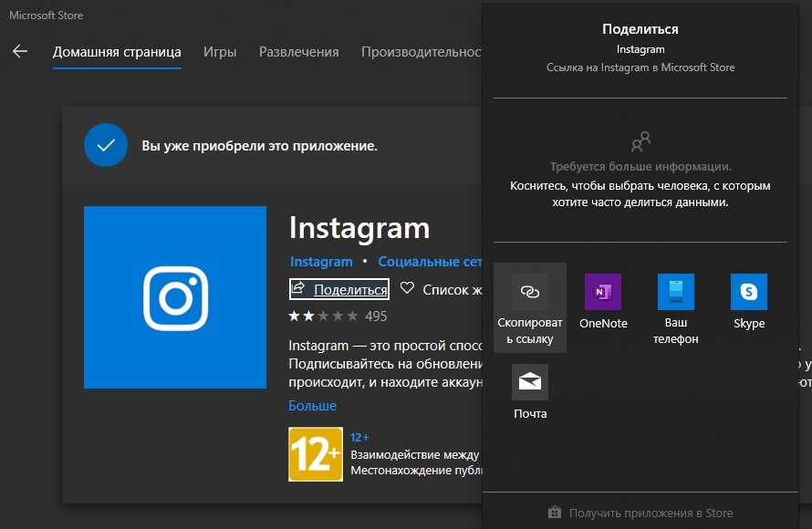Share to OneNote

pos(603,302)
